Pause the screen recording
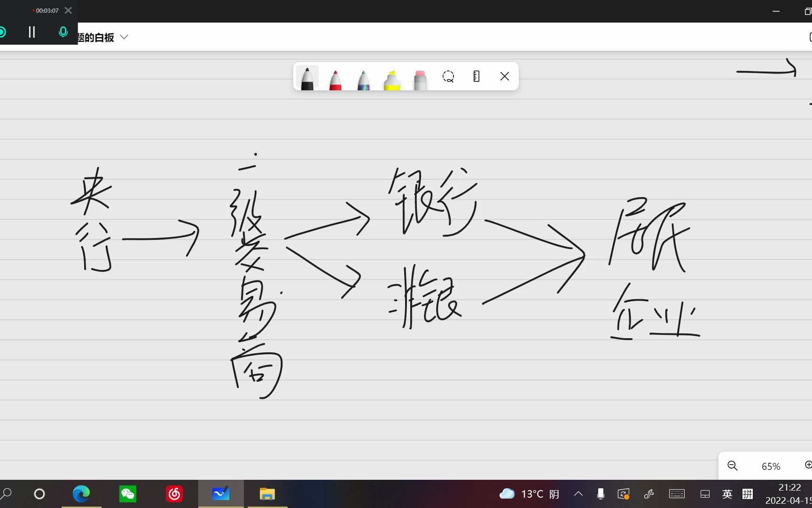 (x=32, y=32)
